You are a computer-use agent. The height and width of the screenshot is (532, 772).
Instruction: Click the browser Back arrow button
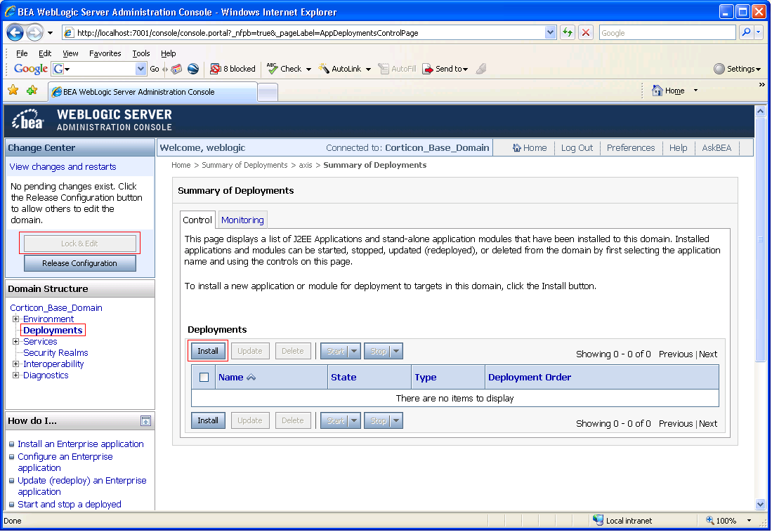tap(15, 33)
